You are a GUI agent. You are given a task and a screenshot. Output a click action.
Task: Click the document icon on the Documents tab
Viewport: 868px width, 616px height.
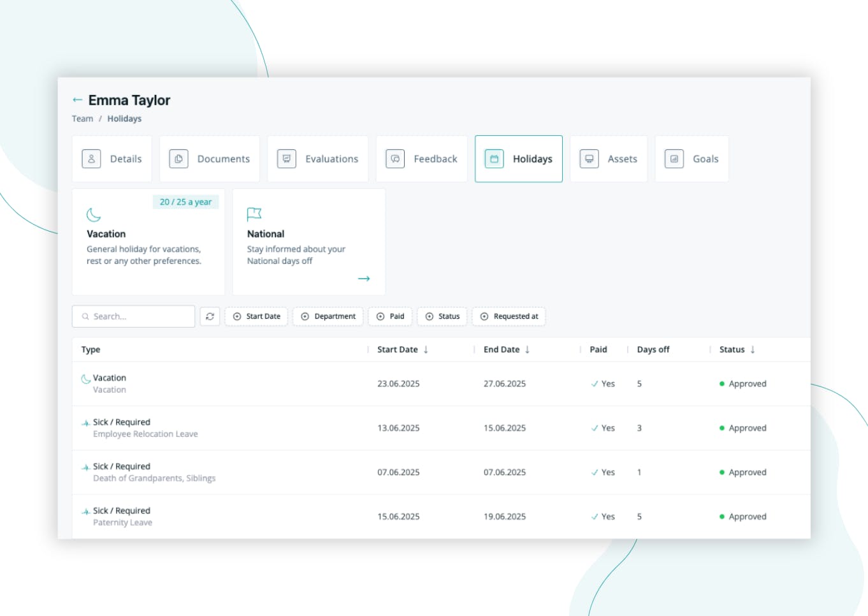click(177, 158)
